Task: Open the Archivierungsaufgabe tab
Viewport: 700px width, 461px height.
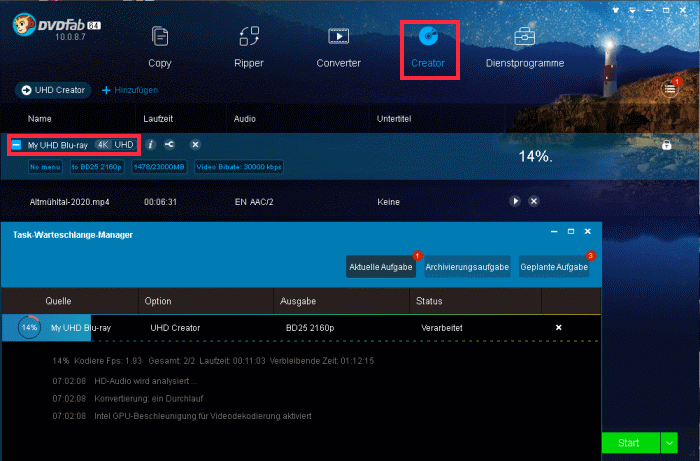Action: pyautogui.click(x=467, y=267)
